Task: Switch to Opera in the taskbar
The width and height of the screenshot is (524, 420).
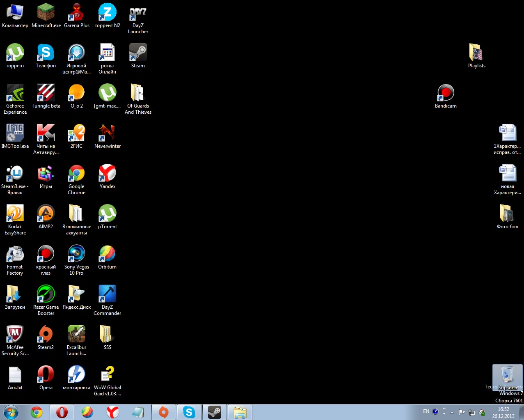Action: point(62,412)
